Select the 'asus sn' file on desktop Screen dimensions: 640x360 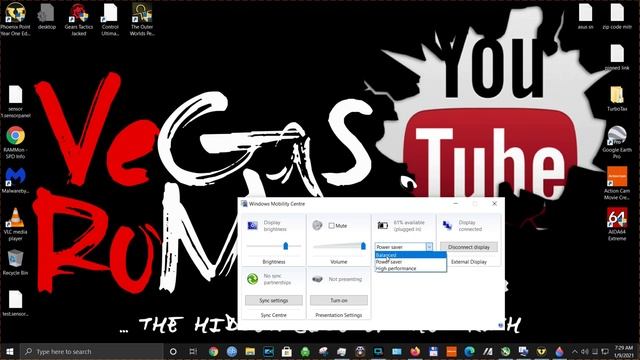coord(585,16)
